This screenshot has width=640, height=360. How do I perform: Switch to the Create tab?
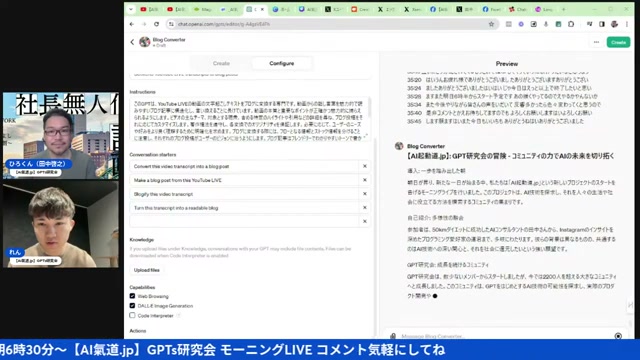[x=221, y=63]
